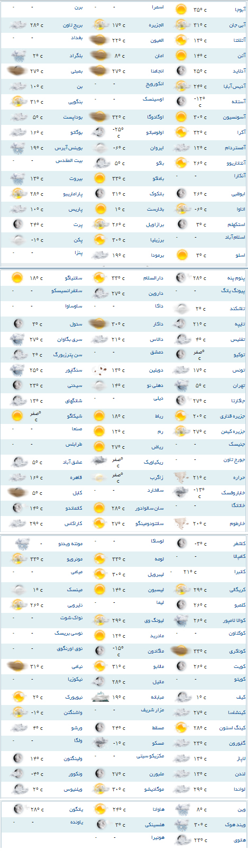Click the rain icon next to بیروت

coord(18,178)
